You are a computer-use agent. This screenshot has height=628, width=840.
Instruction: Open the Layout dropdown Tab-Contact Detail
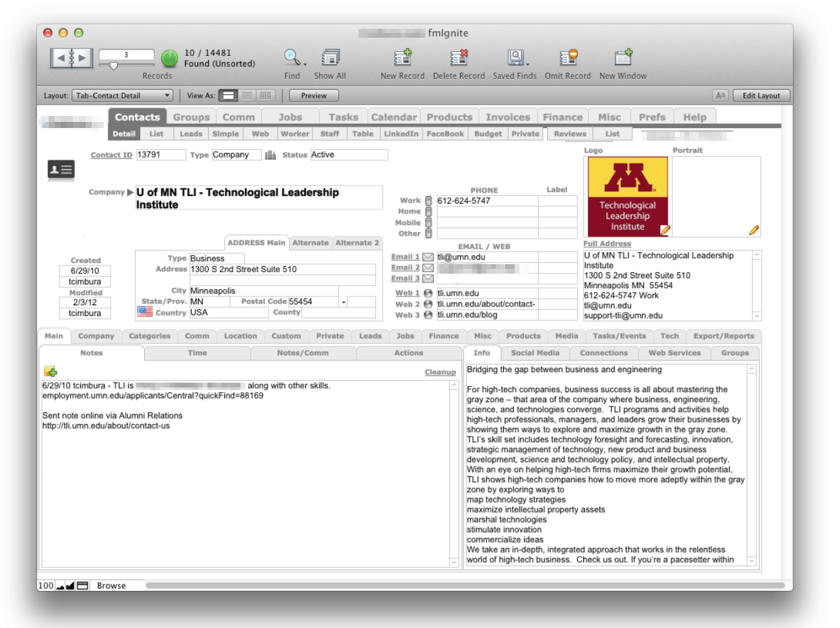(123, 96)
